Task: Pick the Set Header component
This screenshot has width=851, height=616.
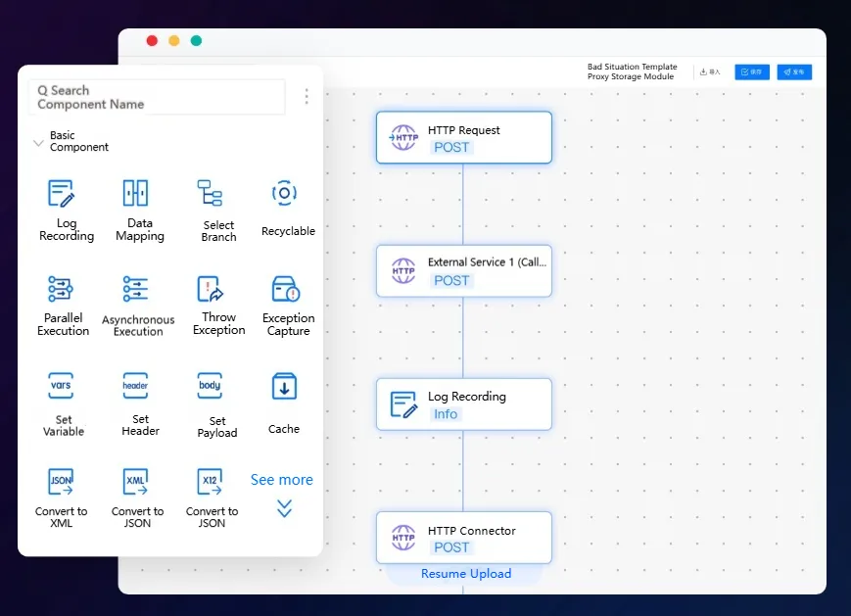Action: [140, 404]
